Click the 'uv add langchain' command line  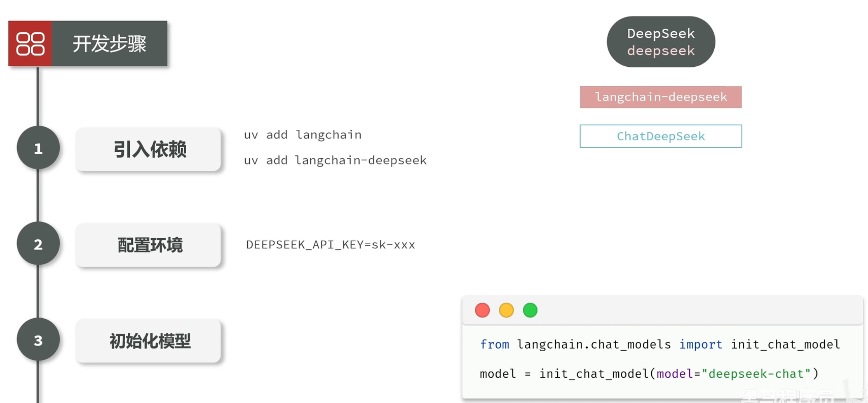303,135
